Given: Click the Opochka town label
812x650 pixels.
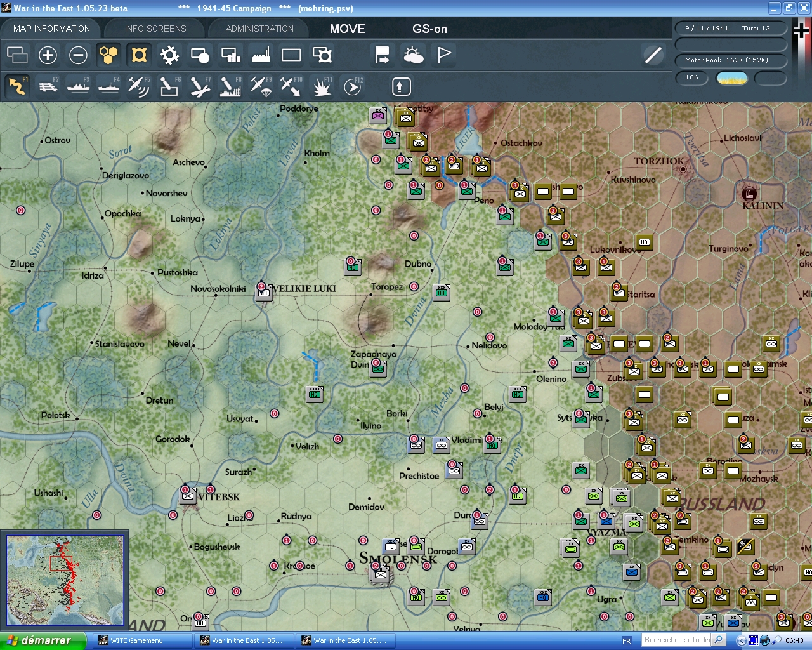Looking at the screenshot, I should coord(122,214).
